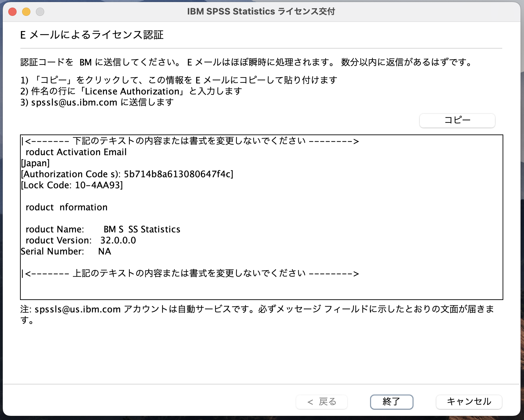Close the license window with red button
The width and height of the screenshot is (524, 420).
coord(12,12)
